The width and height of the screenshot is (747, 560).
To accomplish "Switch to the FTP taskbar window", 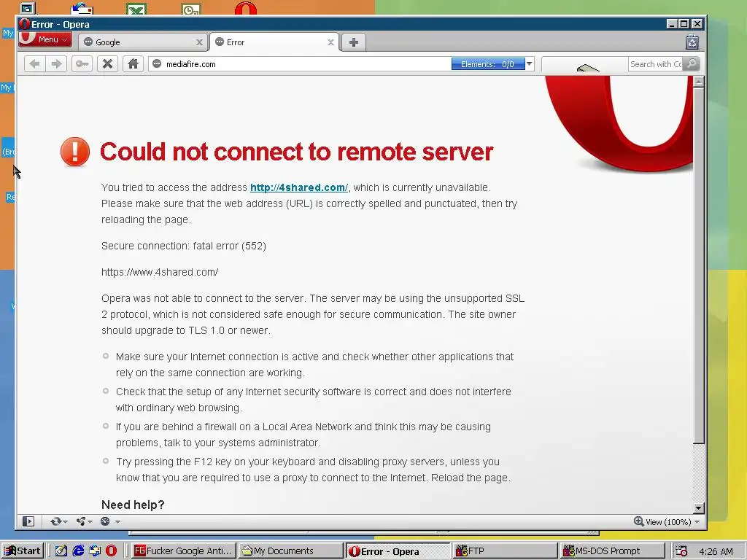I will click(x=505, y=551).
